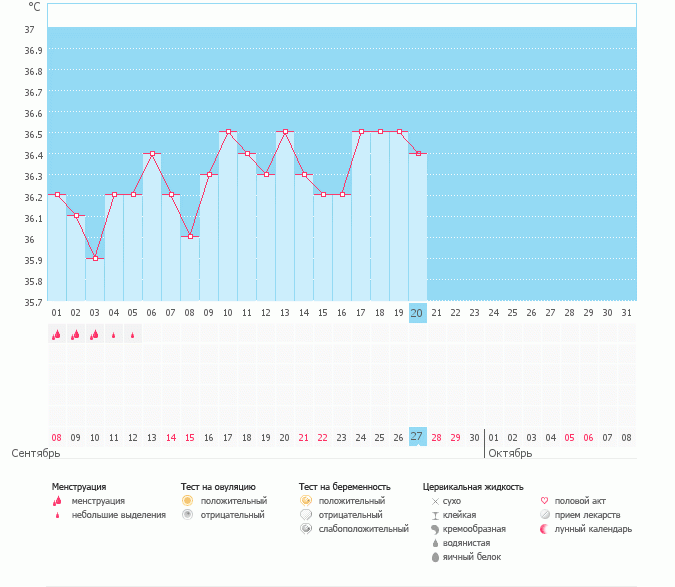The height and width of the screenshot is (587, 675).
Task: Click the прием лекарств medication icon
Action: coord(545,515)
